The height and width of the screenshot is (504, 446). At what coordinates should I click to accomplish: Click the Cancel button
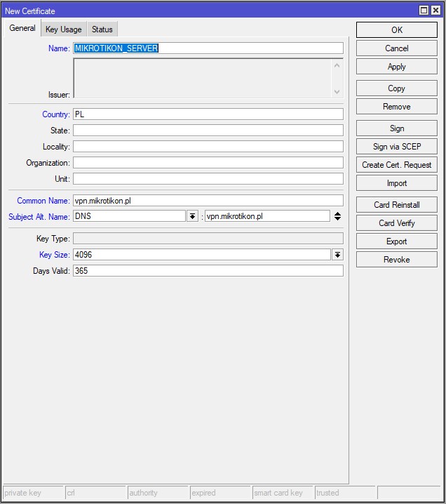click(x=396, y=48)
